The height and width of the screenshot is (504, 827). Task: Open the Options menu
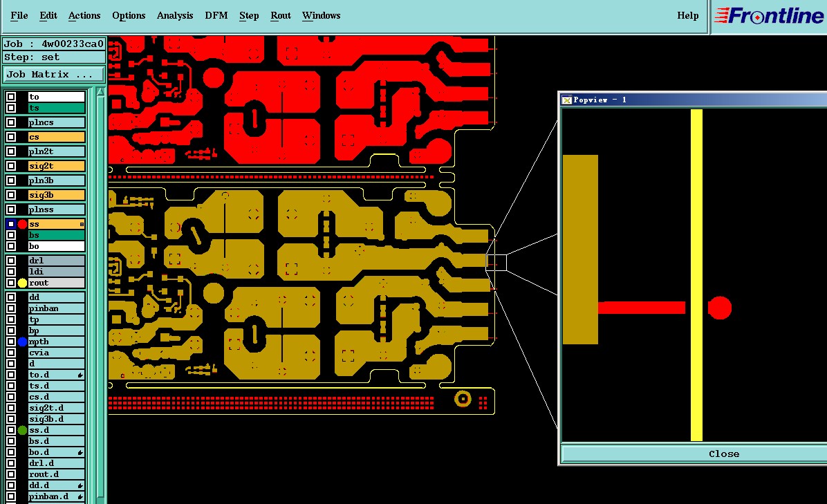click(129, 16)
